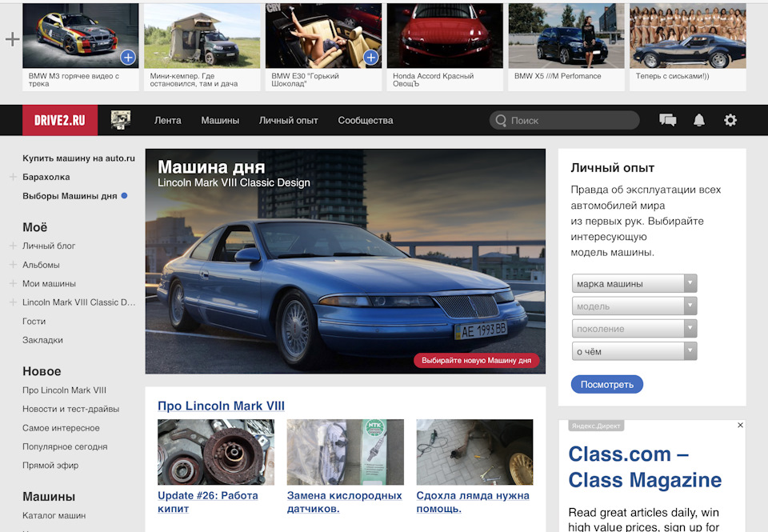Click plus icon next to Барахолка
This screenshot has height=532, width=768.
[14, 177]
